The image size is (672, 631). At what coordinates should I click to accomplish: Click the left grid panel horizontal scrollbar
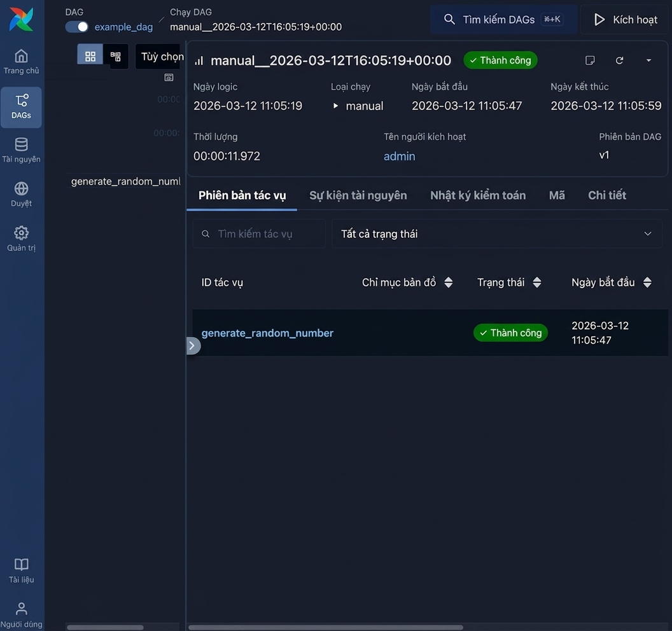(x=106, y=627)
